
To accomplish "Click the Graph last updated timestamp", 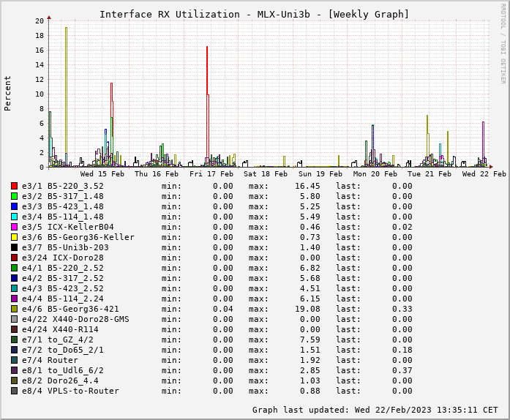I will click(375, 410).
